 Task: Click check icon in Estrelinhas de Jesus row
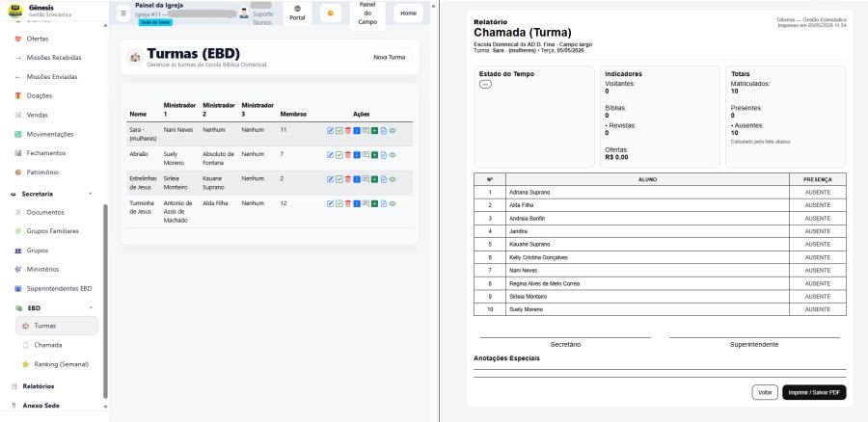coord(339,179)
